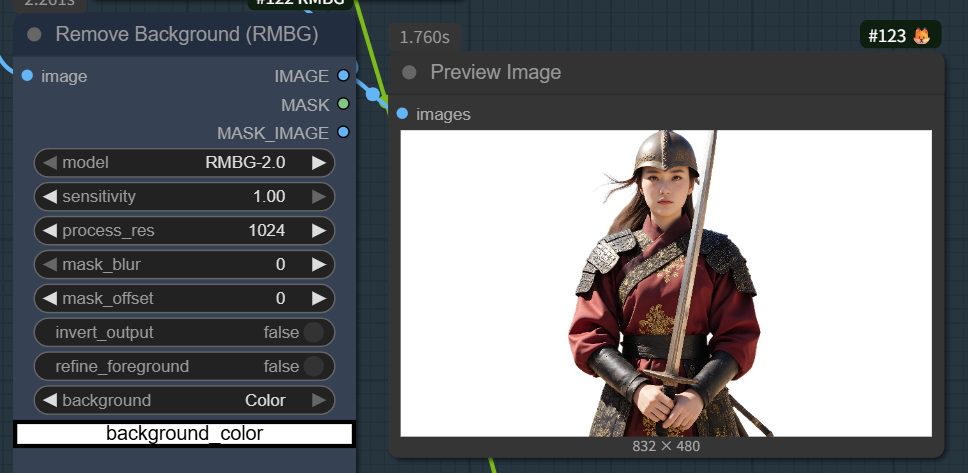Decrease mask_offset with left arrow
Image resolution: width=968 pixels, height=473 pixels.
pos(50,298)
